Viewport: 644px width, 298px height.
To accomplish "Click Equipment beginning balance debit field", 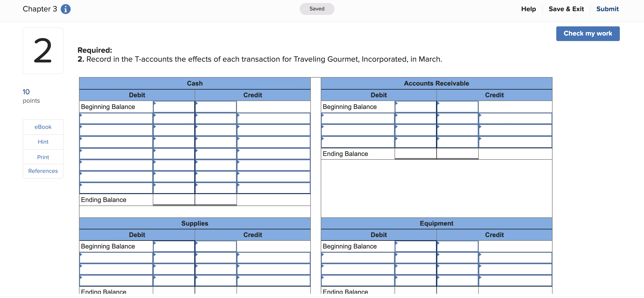I will pyautogui.click(x=415, y=246).
